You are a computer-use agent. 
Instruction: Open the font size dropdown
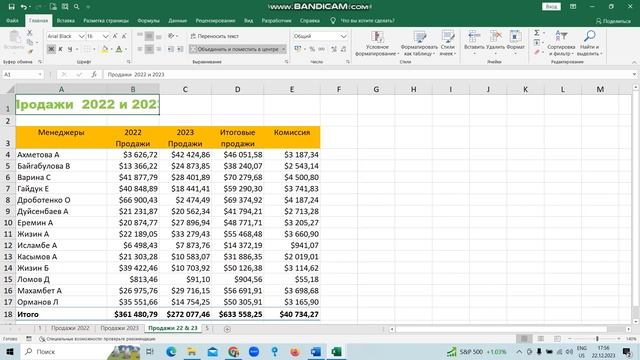[x=105, y=36]
